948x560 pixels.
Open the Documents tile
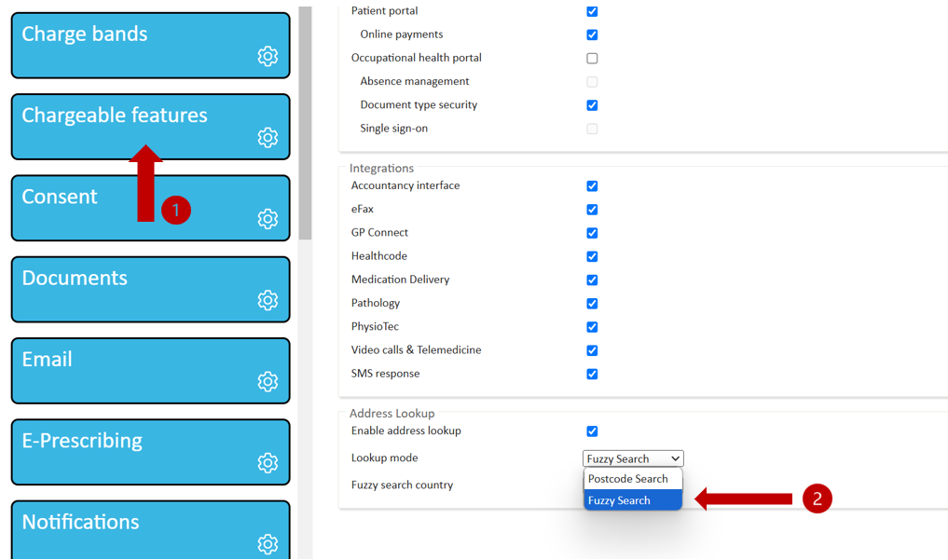click(x=75, y=279)
